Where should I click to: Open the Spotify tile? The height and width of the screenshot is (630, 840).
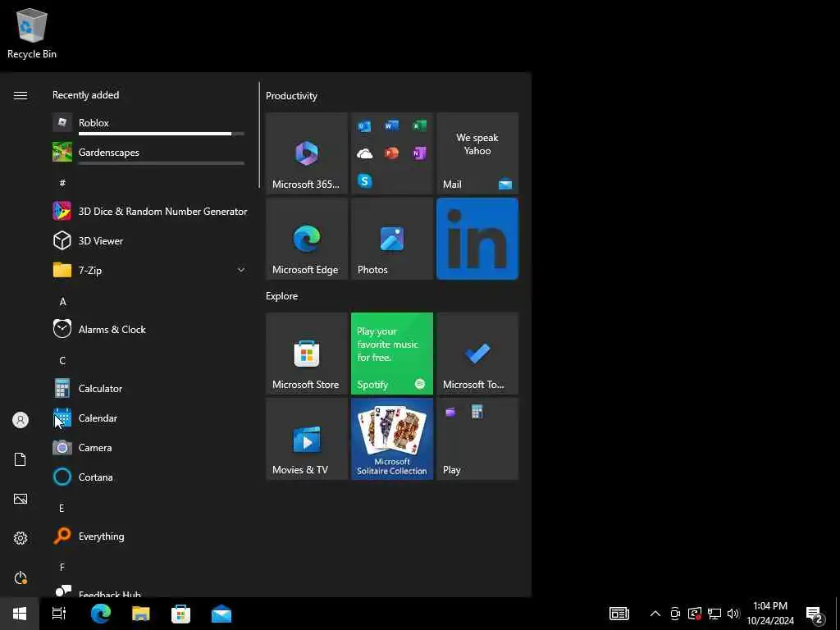(x=392, y=354)
